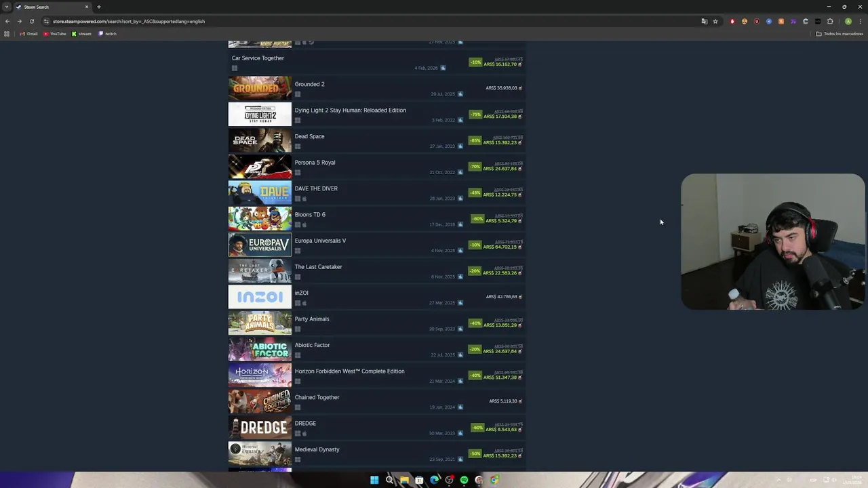Open the Chrome three-dot menu

point(860,21)
